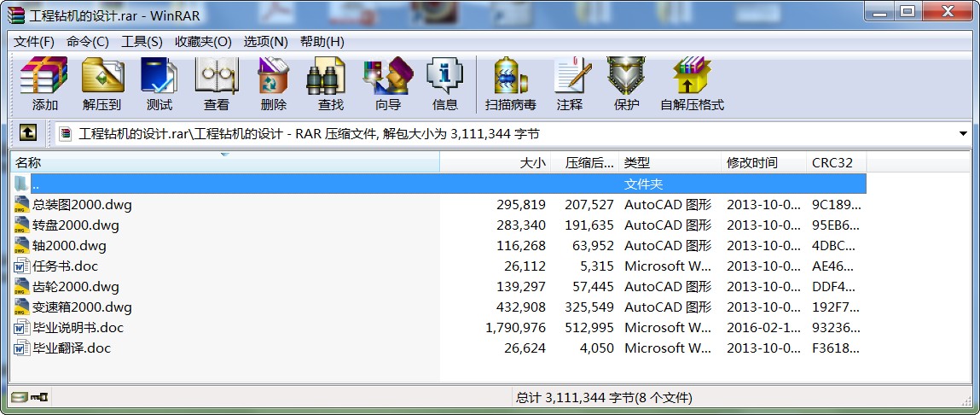Open the Wizard (向导) toolbar icon
The width and height of the screenshot is (980, 415).
(x=388, y=75)
